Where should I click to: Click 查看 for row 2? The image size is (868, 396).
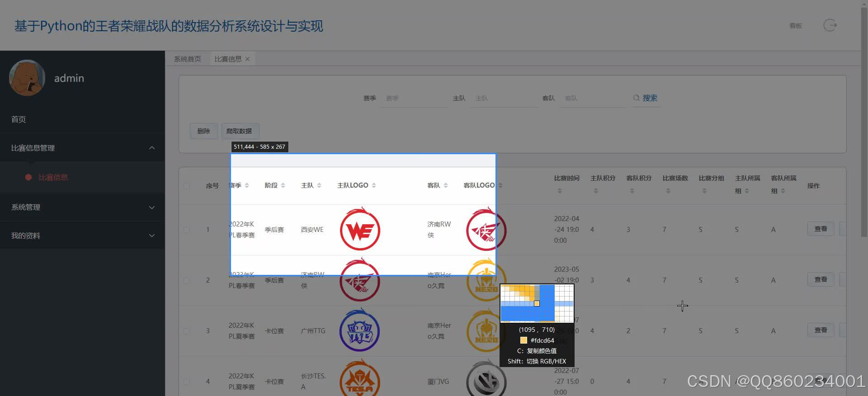click(x=821, y=279)
